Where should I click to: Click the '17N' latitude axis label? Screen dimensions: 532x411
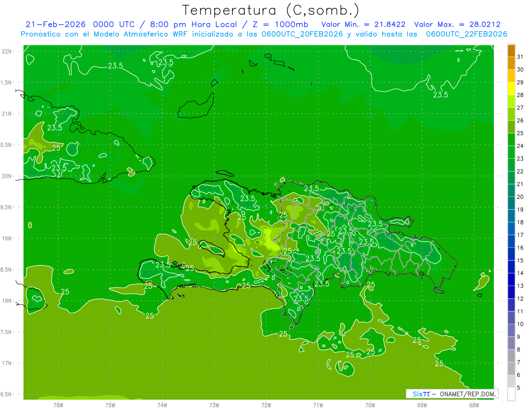click(x=7, y=363)
